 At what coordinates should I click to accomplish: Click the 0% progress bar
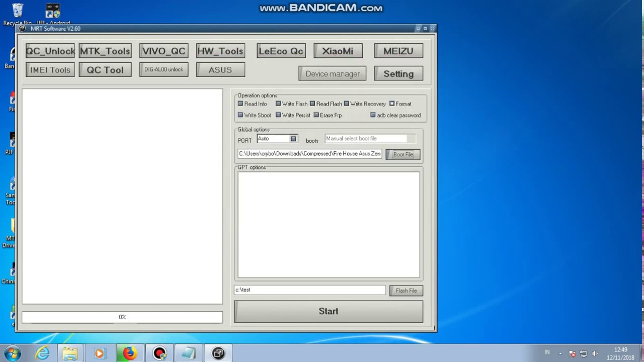point(122,317)
